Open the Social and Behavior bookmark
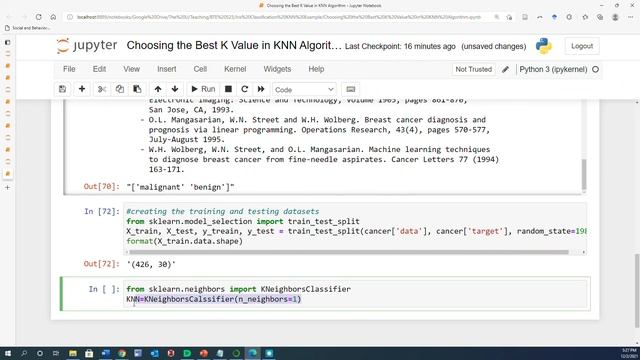Screen dimensions: 640x360 coord(27,28)
